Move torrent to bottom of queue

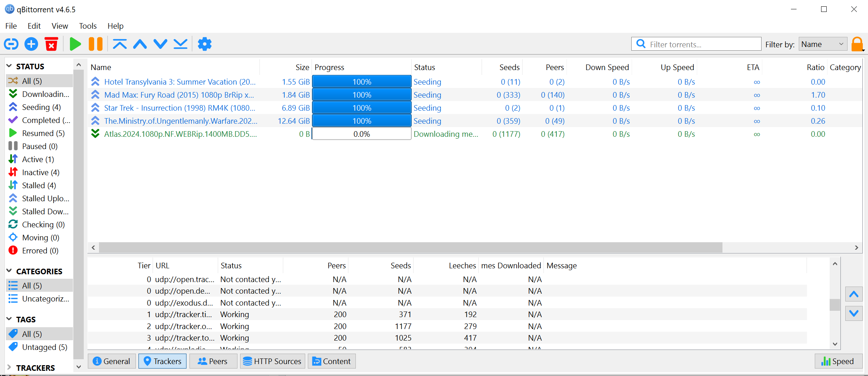tap(181, 44)
